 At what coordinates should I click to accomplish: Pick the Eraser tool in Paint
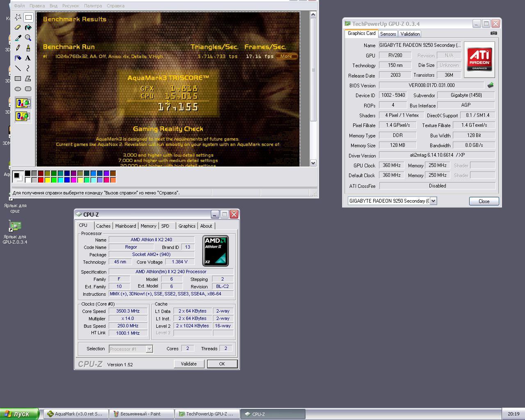click(x=18, y=27)
